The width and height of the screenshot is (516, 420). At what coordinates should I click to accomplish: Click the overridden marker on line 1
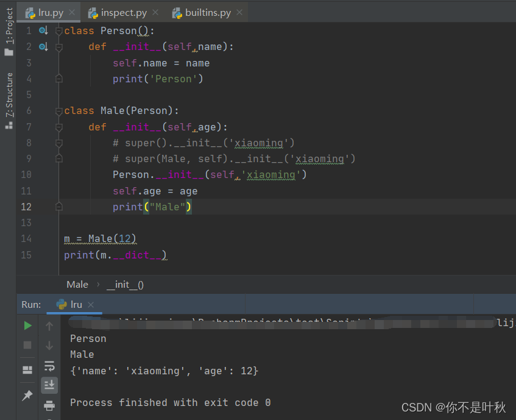43,30
